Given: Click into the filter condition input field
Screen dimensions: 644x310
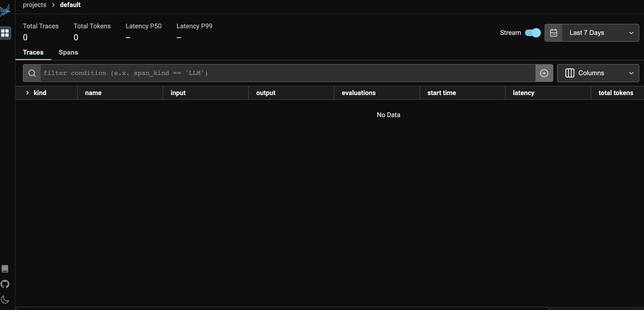Looking at the screenshot, I should (287, 73).
